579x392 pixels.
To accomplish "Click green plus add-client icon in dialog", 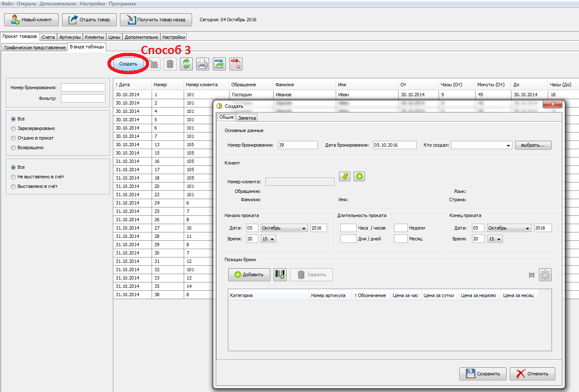I will (x=359, y=176).
